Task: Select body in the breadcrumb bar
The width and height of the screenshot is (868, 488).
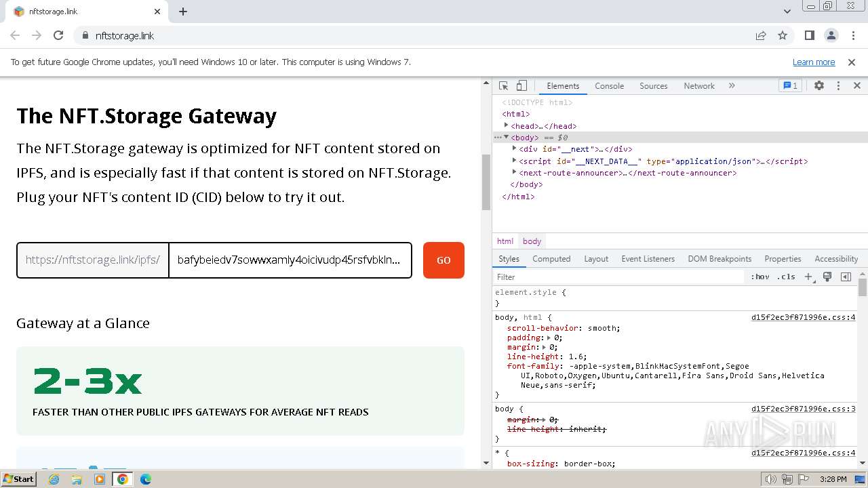Action: coord(532,241)
